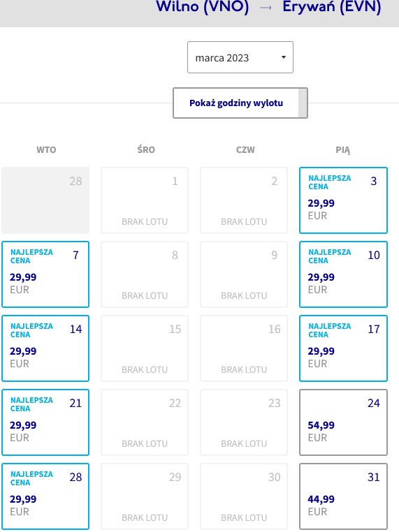Open the marca 2023 month dropdown
The height and width of the screenshot is (532, 399).
(x=240, y=57)
